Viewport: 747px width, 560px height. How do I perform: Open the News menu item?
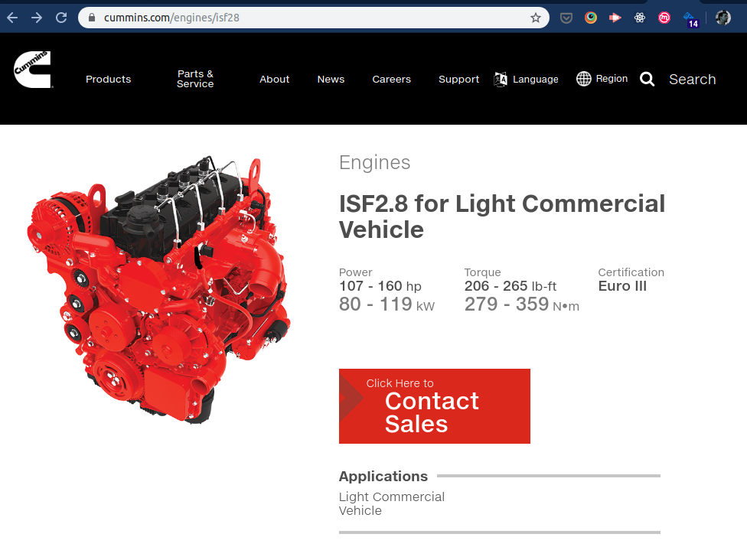(x=331, y=79)
